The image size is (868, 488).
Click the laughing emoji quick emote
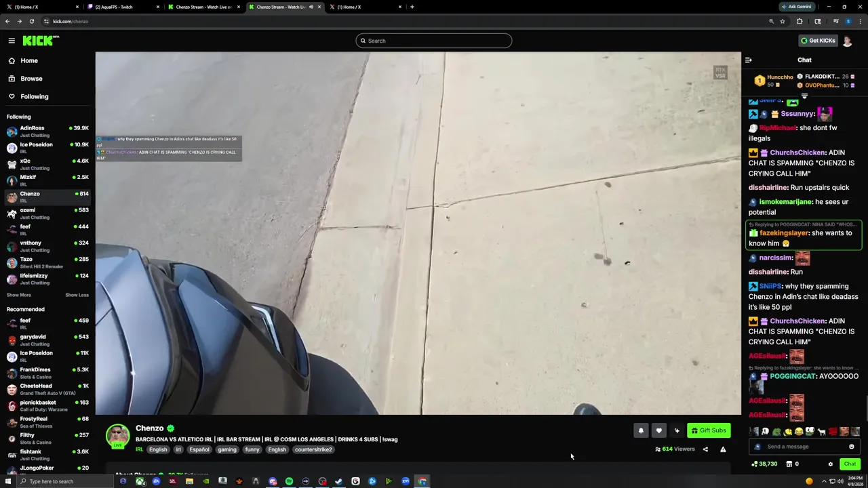click(799, 432)
